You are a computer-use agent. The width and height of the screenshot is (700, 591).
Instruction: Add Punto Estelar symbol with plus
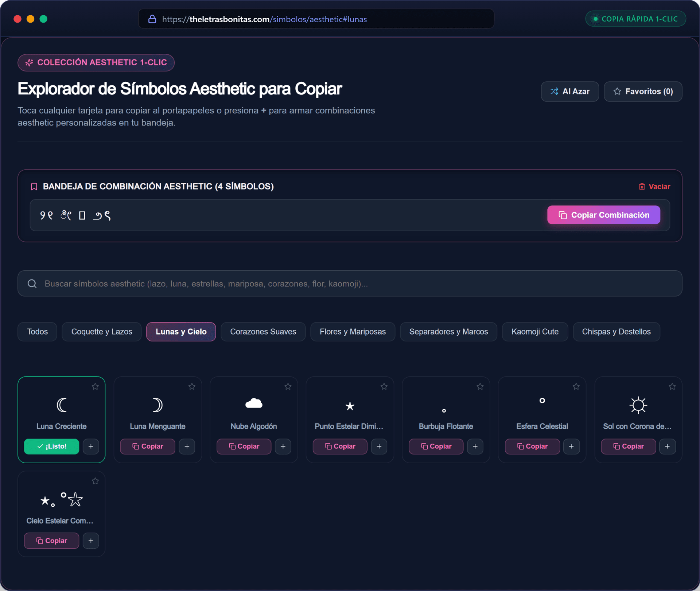point(379,447)
